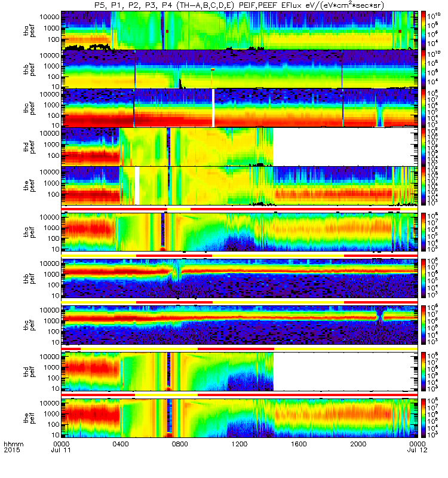This screenshot has width=448, height=478.
Task: Click the 10^10 label on top color bar
Action: (434, 16)
